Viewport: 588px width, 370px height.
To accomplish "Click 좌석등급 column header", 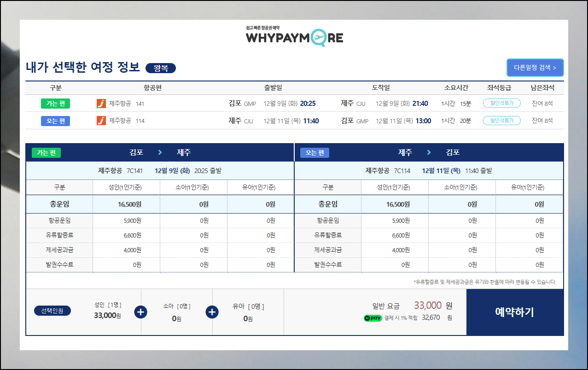I will [x=499, y=88].
